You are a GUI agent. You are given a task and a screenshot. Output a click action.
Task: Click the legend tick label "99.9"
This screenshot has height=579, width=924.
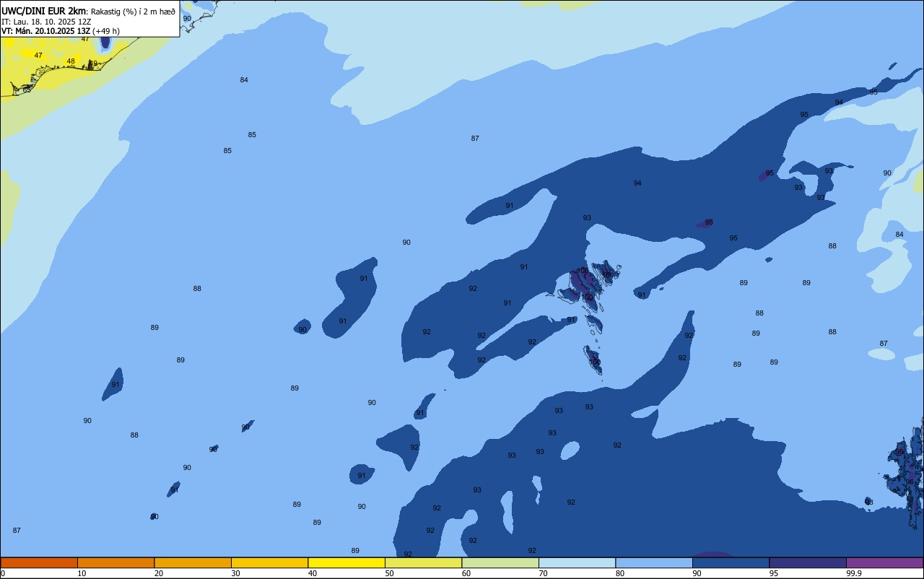click(x=855, y=573)
